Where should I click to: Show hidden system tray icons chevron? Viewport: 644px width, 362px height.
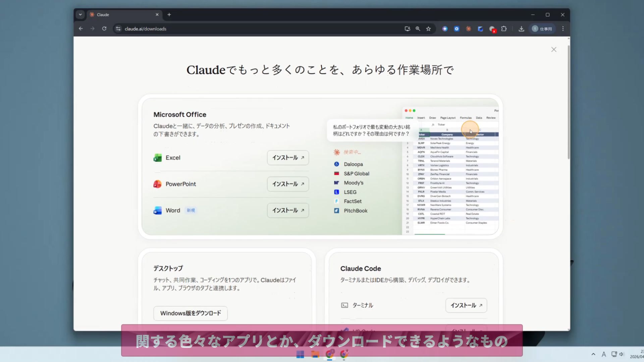(x=593, y=354)
